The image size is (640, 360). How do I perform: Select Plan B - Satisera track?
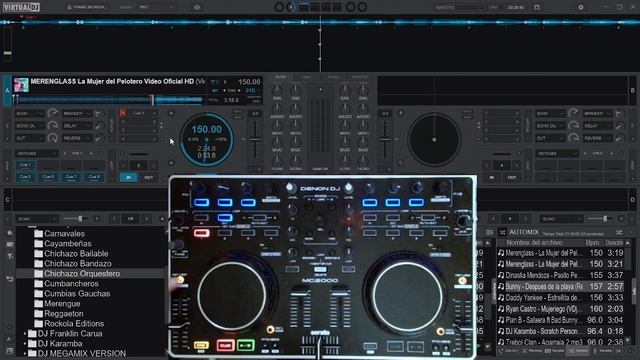[560, 320]
